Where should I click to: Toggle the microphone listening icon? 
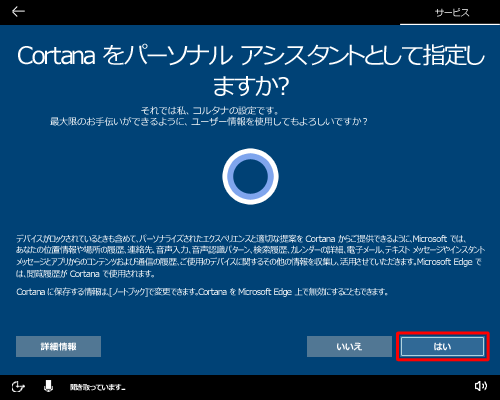click(48, 386)
